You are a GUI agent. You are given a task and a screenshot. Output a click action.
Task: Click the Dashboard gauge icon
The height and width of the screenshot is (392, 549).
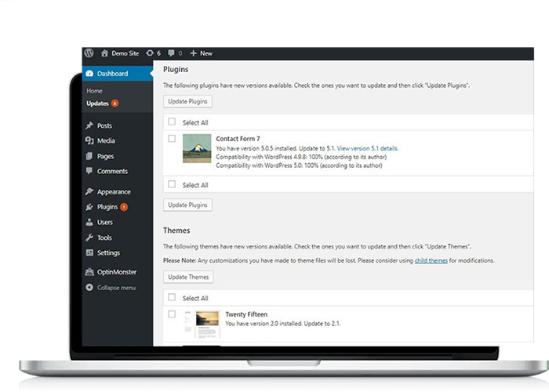[x=89, y=74]
